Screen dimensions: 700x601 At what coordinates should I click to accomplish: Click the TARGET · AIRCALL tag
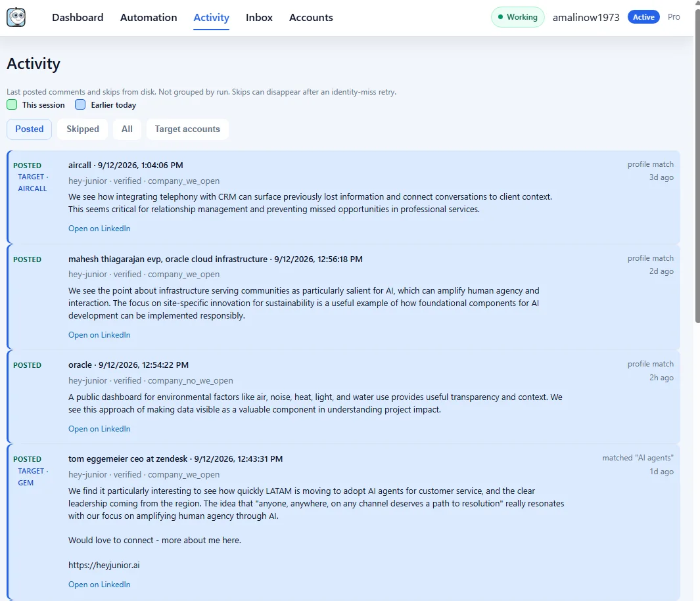point(32,183)
